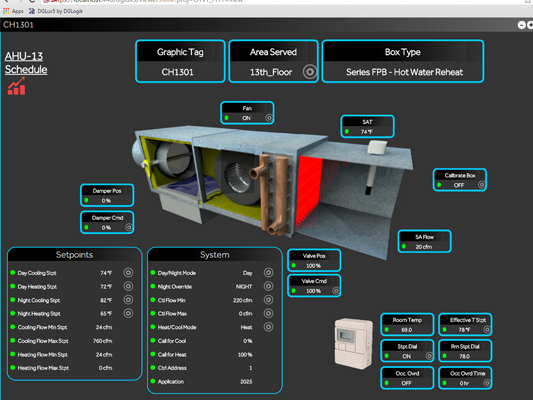
Task: Toggle the Stpt Dial ON override
Action: point(429,356)
